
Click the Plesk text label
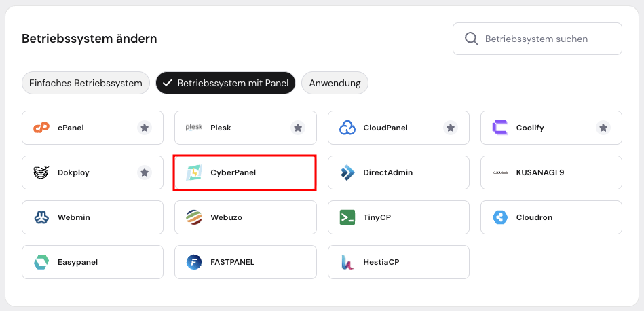tap(221, 128)
